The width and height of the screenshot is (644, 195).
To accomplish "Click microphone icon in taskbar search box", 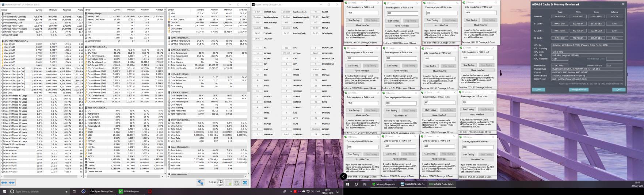I will tap(66, 191).
